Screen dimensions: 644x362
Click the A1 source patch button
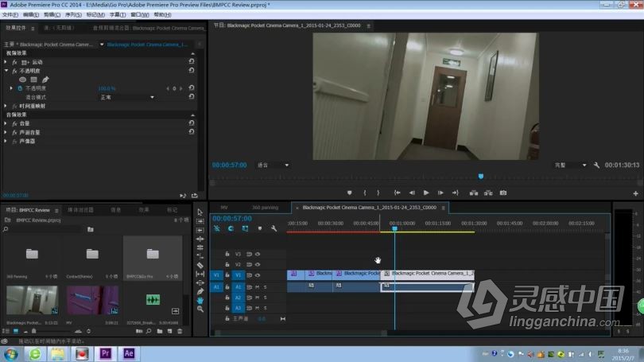[x=216, y=286]
